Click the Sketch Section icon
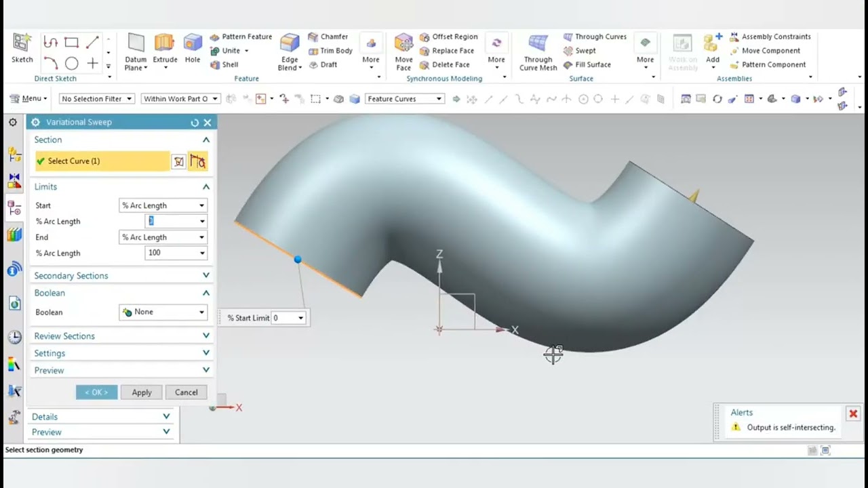This screenshot has height=488, width=868. click(178, 161)
